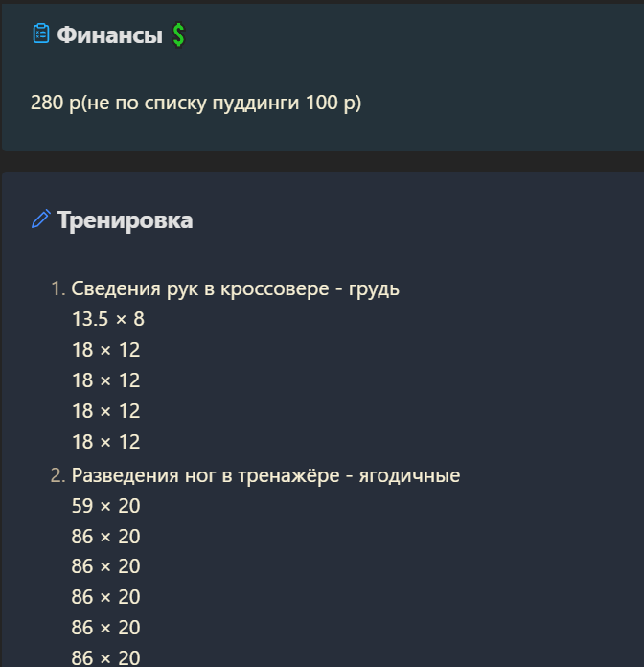Click the 13.5 × 8 set line

[108, 319]
